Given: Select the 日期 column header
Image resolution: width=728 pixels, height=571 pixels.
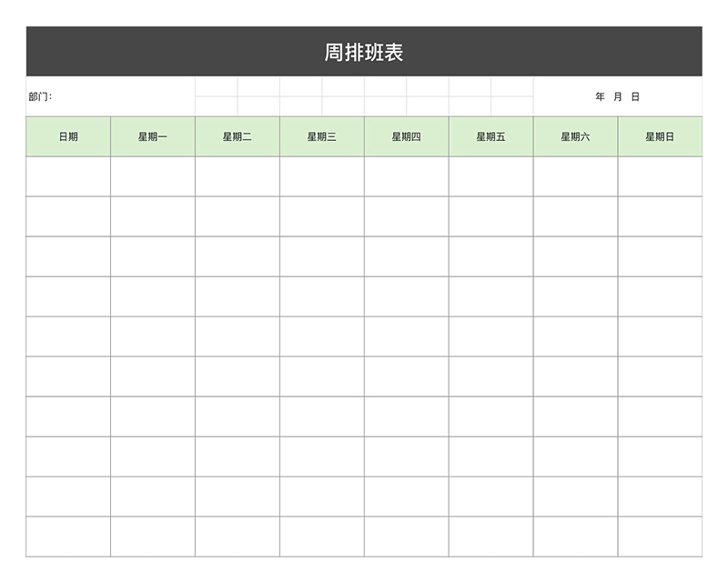Looking at the screenshot, I should click(68, 136).
